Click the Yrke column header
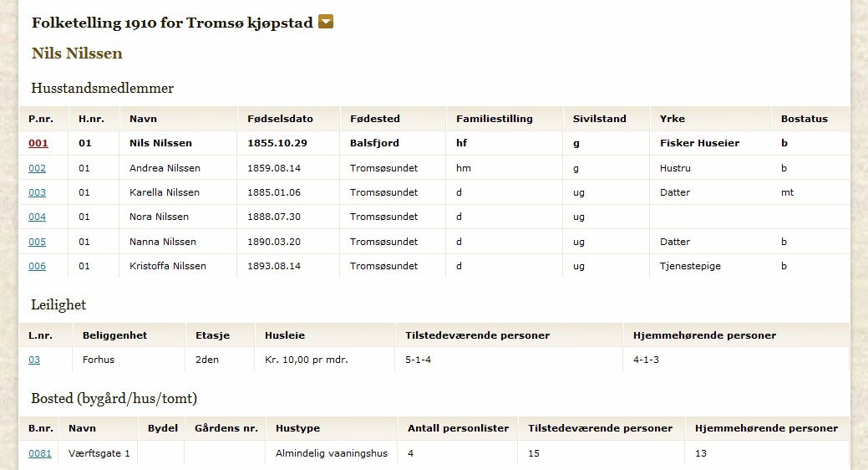The height and width of the screenshot is (470, 868). (672, 119)
